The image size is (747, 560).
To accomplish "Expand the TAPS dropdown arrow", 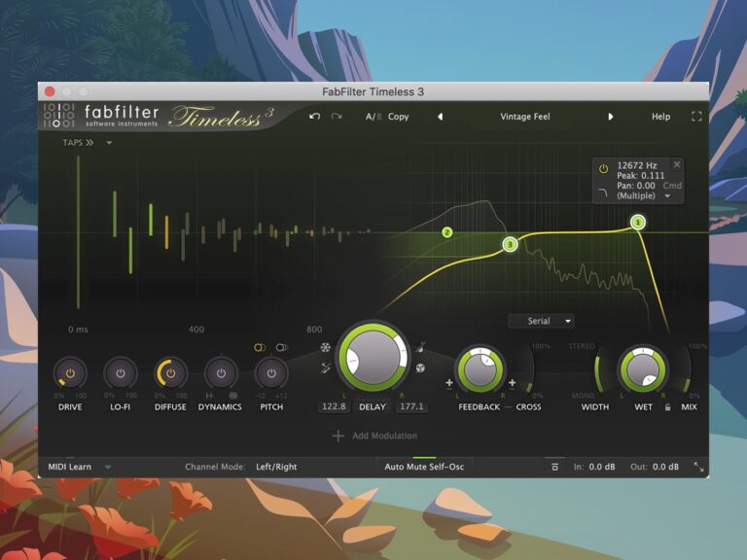I will click(109, 143).
